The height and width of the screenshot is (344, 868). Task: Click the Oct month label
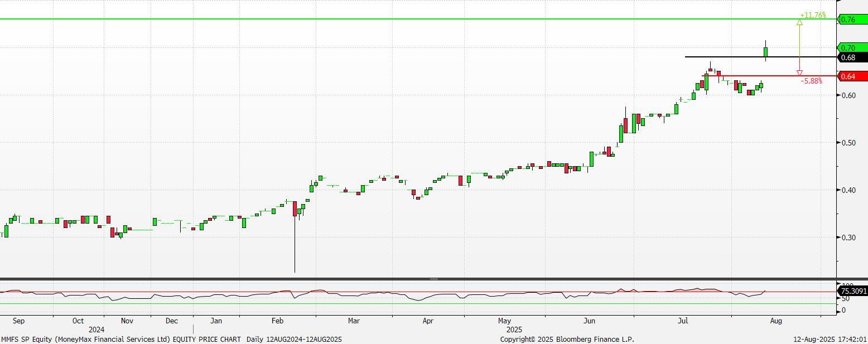(x=78, y=321)
